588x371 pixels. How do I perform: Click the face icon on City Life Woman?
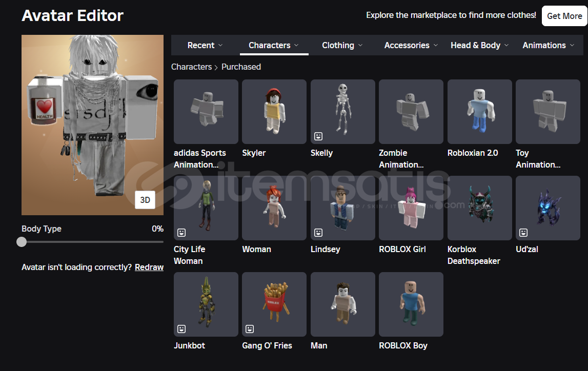181,233
